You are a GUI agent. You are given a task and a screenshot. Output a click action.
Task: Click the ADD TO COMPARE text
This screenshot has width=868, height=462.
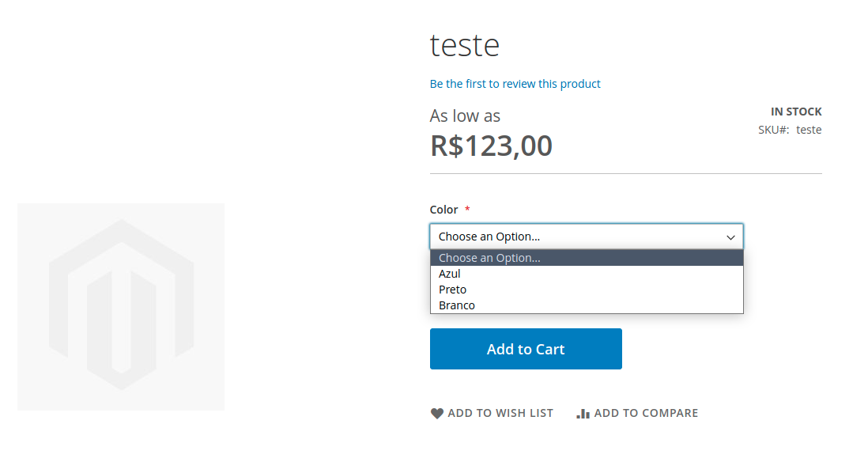point(646,413)
